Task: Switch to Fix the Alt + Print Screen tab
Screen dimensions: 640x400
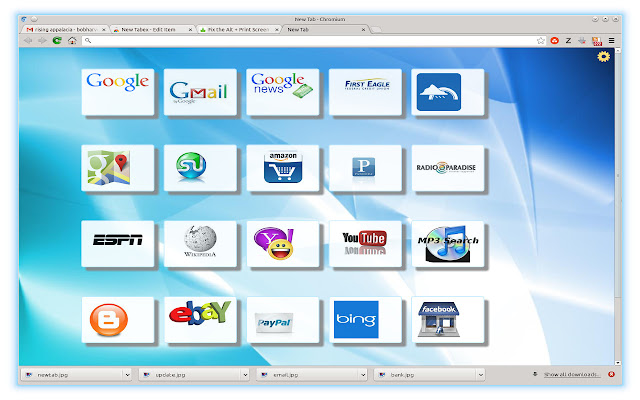Action: click(x=238, y=29)
